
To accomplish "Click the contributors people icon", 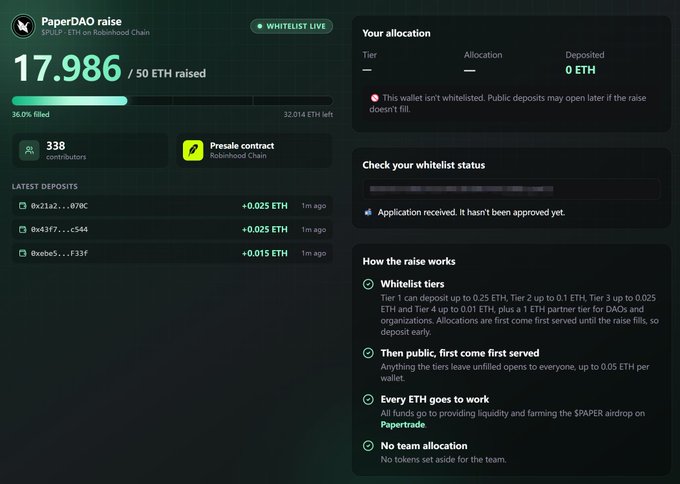I will pos(29,150).
